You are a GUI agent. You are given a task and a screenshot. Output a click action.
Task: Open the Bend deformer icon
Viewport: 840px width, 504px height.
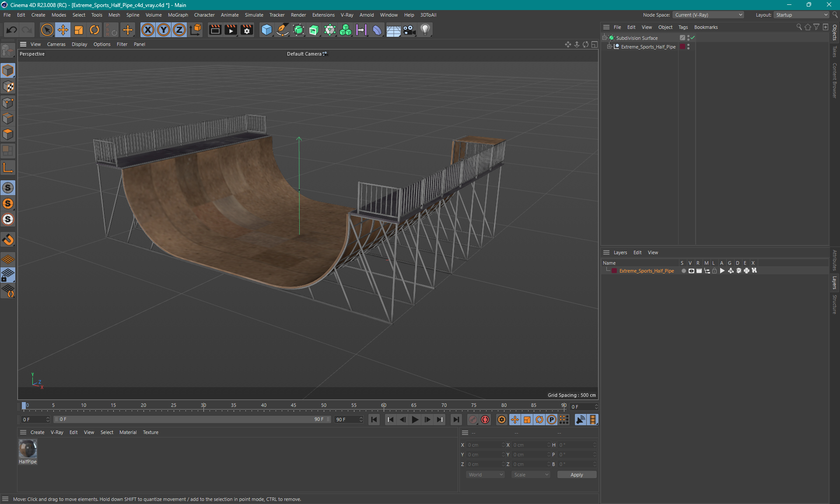377,30
